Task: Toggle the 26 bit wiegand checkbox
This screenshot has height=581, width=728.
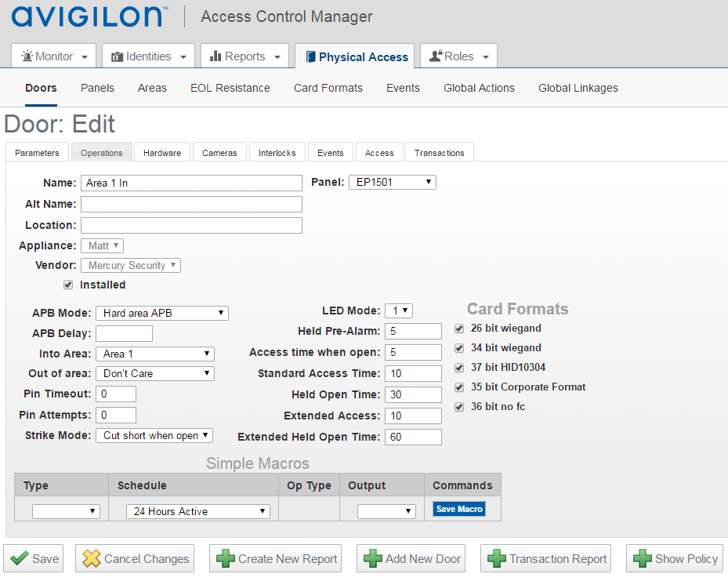Action: click(x=459, y=329)
